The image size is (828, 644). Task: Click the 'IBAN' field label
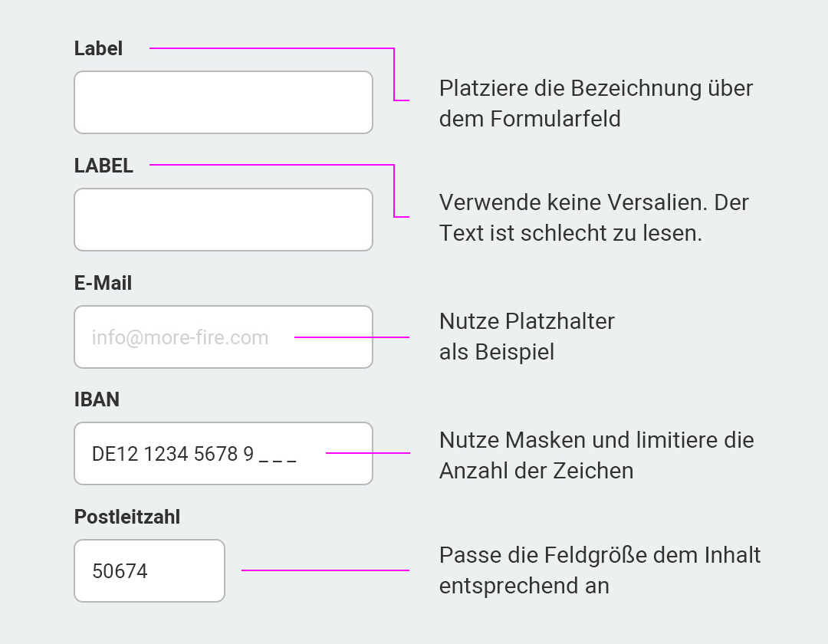coord(97,399)
